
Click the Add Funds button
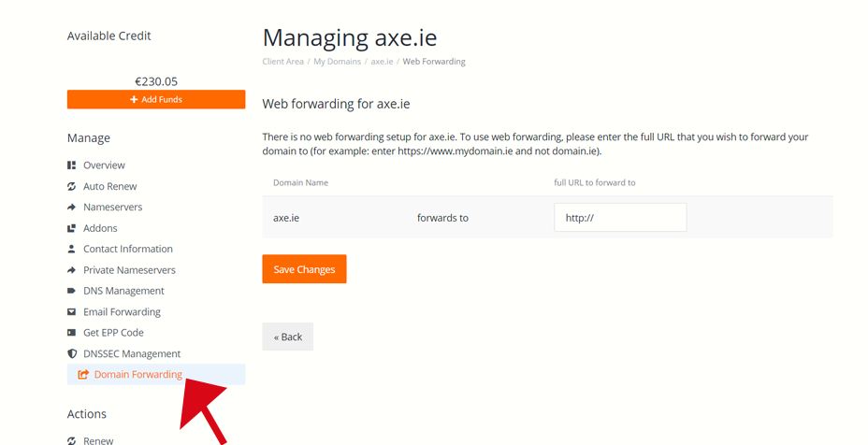pos(156,99)
